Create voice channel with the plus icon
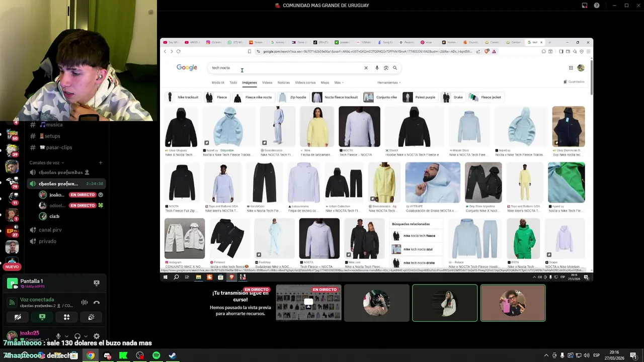The width and height of the screenshot is (644, 362). (x=100, y=162)
